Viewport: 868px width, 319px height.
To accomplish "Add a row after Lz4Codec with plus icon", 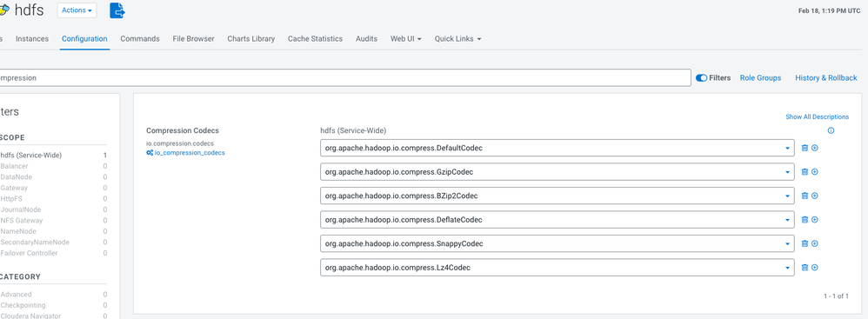I will click(x=815, y=268).
